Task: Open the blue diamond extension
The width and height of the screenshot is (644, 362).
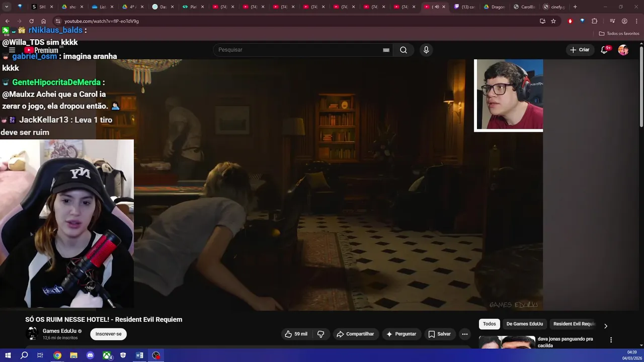Action: coord(582,21)
